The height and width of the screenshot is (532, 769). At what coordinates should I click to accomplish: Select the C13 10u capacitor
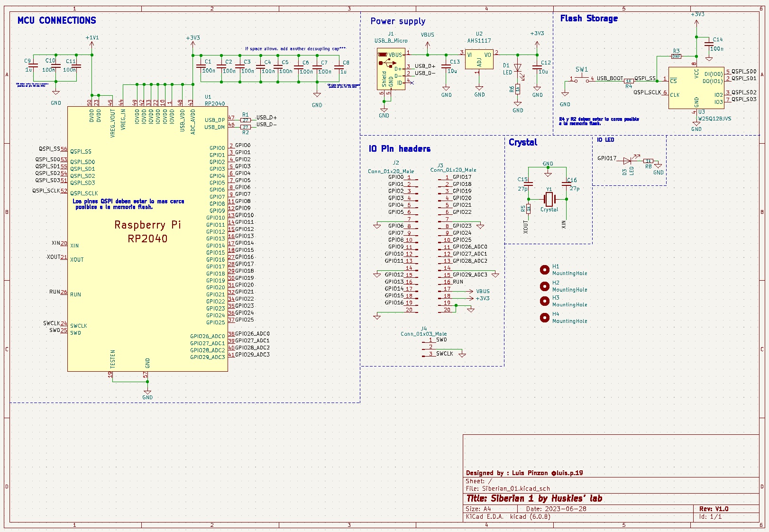tap(446, 66)
